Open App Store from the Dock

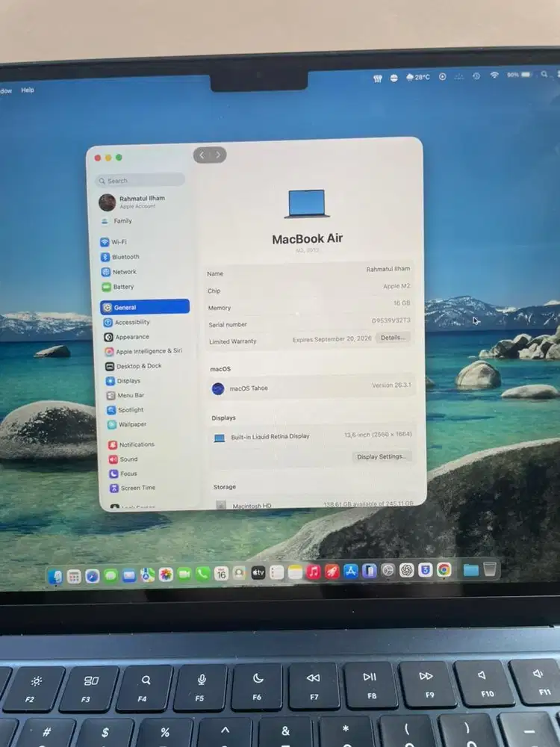point(350,571)
